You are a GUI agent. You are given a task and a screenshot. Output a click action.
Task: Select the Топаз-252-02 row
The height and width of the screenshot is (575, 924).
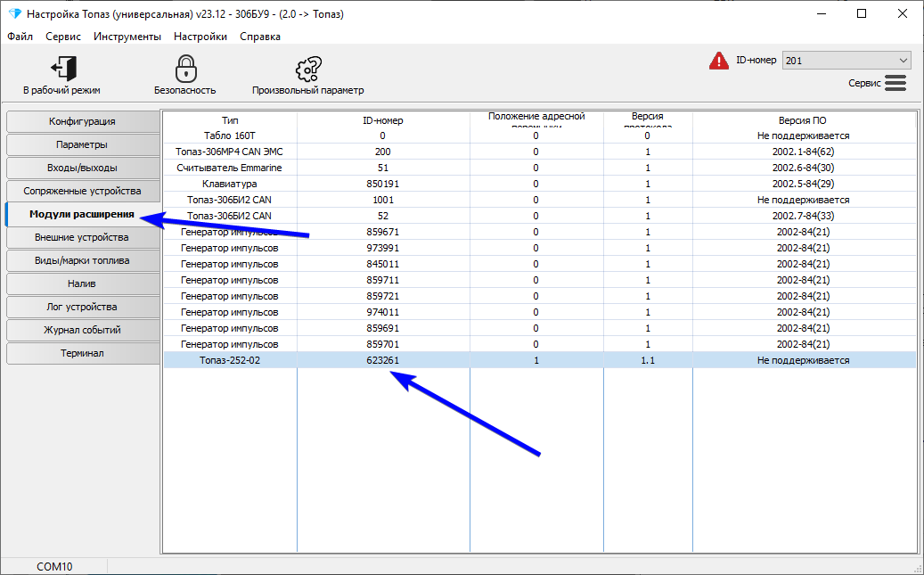539,360
